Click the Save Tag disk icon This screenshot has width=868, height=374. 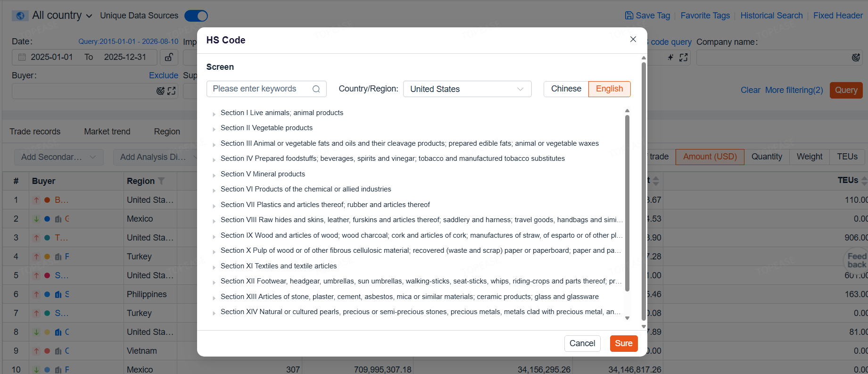coord(629,16)
